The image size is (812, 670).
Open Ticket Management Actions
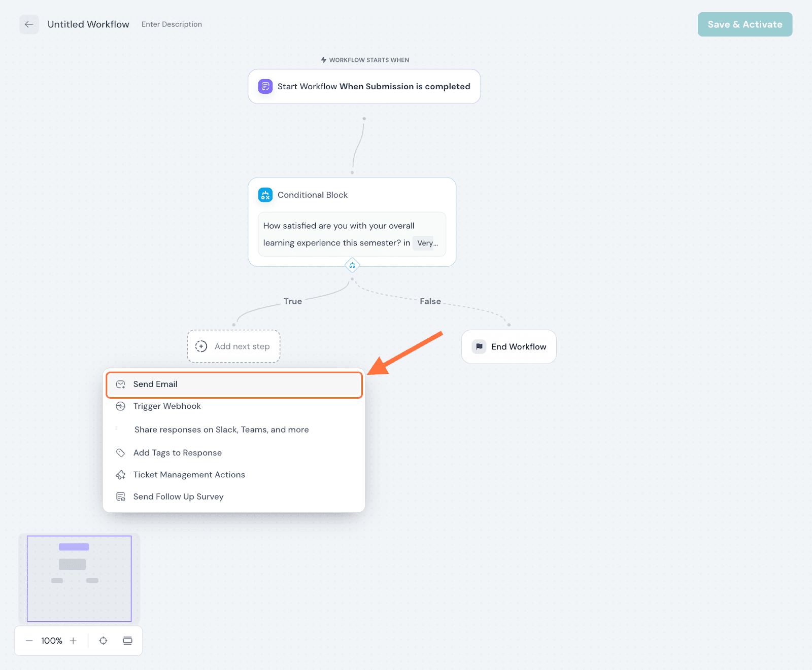(189, 475)
